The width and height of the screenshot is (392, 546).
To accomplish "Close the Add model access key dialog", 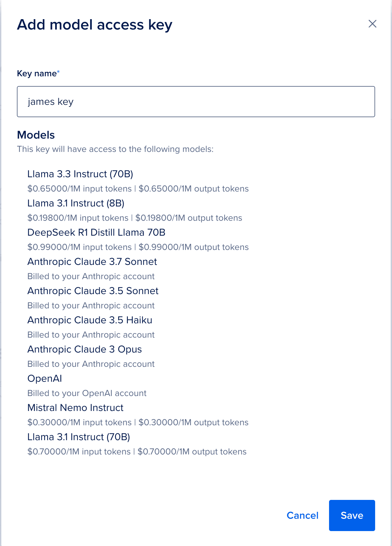I will click(x=373, y=24).
